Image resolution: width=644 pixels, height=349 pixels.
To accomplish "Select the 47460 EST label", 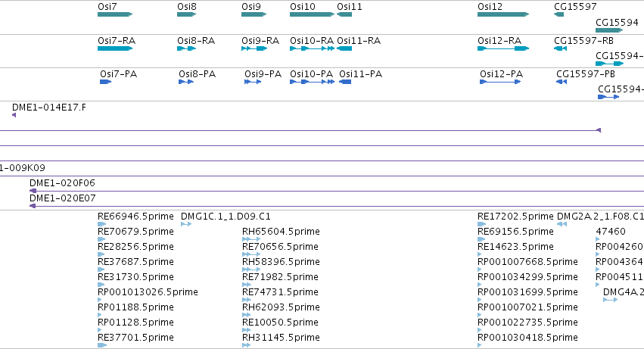I will 611,232.
